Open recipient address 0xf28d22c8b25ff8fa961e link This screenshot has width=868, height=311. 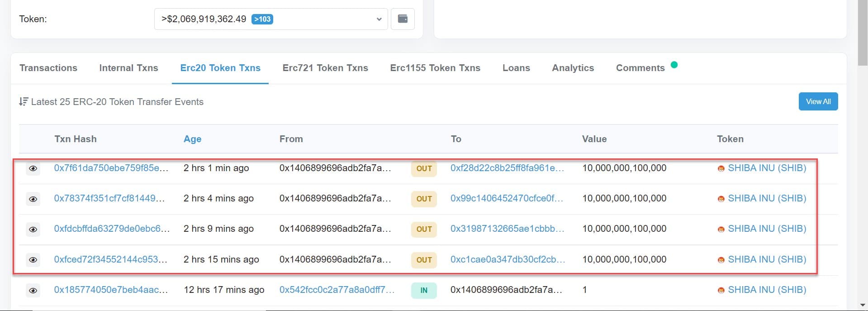point(507,168)
